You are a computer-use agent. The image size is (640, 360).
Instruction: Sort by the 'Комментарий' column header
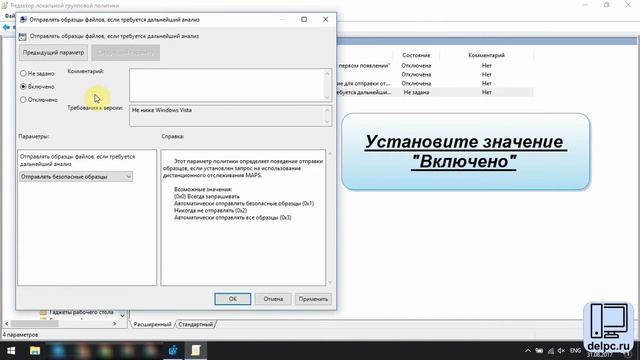point(486,55)
